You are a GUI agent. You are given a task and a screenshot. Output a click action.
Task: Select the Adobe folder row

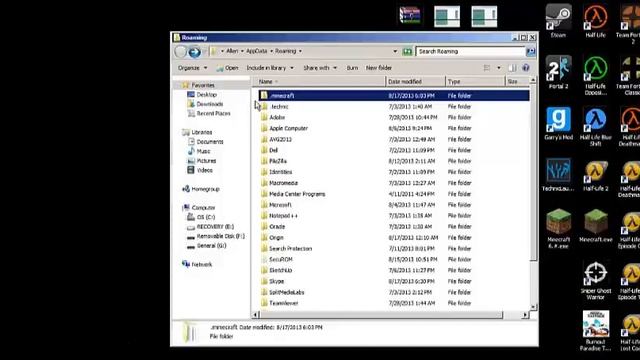tap(394, 118)
